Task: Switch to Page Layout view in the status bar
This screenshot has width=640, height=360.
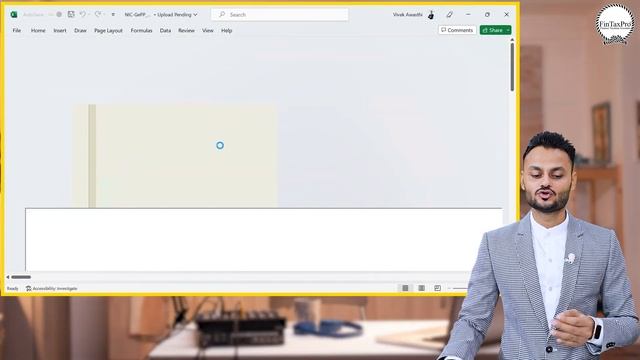Action: (421, 288)
